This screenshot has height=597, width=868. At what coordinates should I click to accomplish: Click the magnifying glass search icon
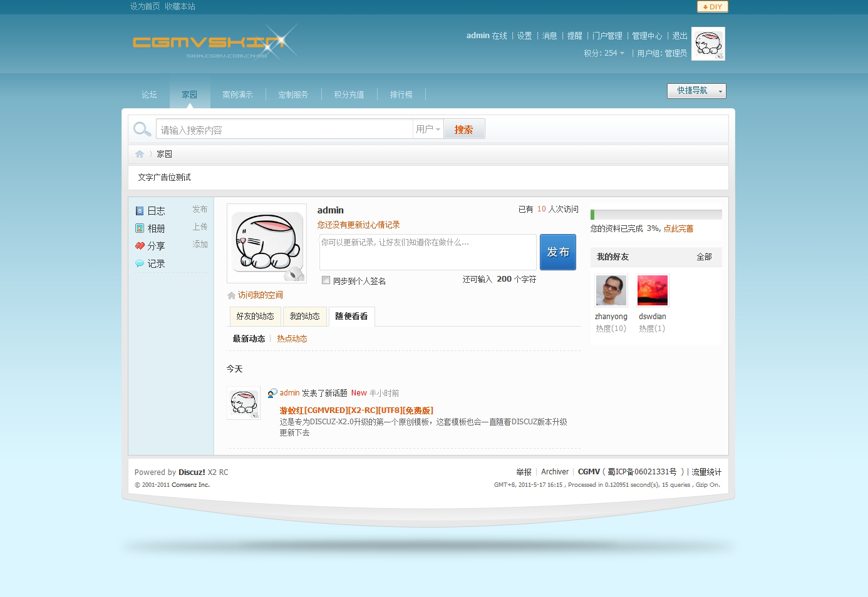(142, 130)
